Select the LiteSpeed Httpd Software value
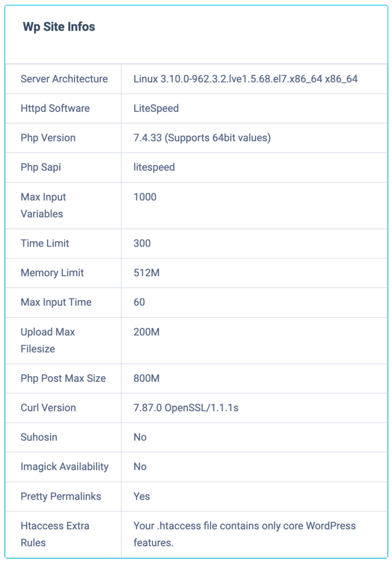 [x=156, y=109]
